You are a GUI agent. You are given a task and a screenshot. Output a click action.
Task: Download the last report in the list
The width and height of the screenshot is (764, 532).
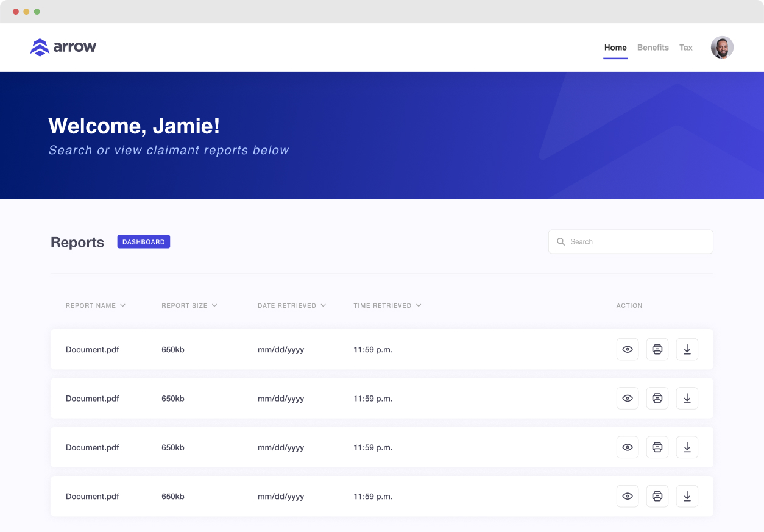pos(687,496)
